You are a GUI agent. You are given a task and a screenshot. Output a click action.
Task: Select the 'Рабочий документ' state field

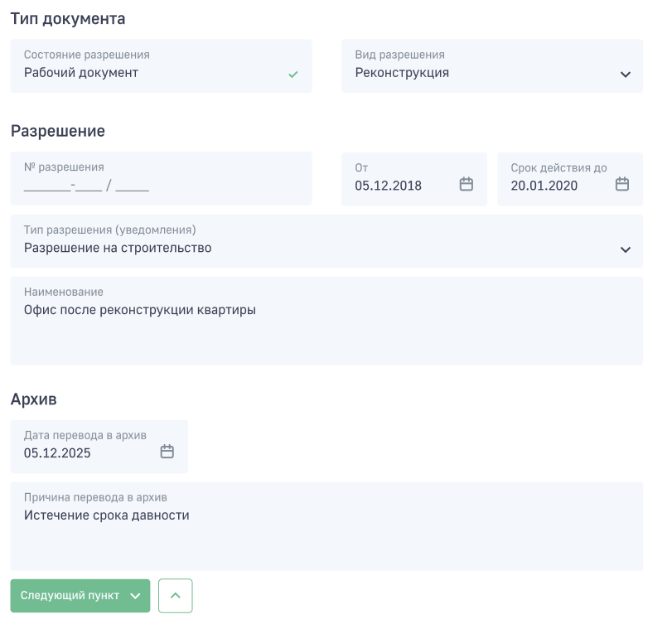(x=161, y=66)
